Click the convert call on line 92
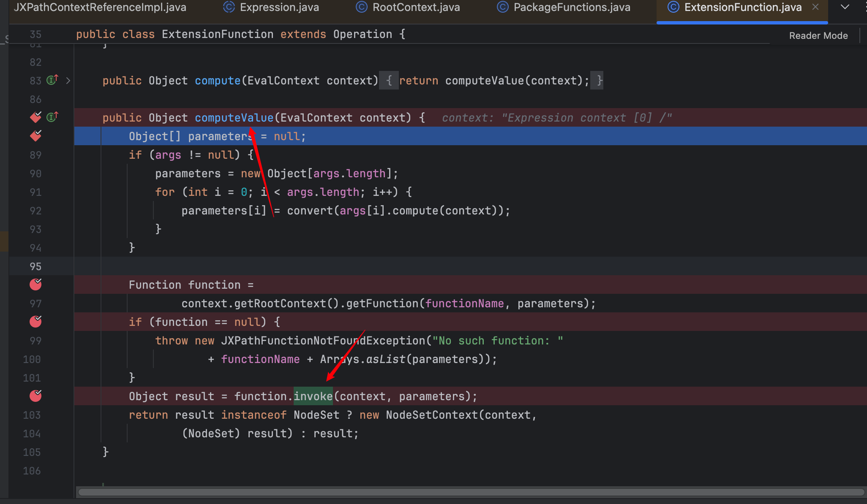 pyautogui.click(x=310, y=211)
